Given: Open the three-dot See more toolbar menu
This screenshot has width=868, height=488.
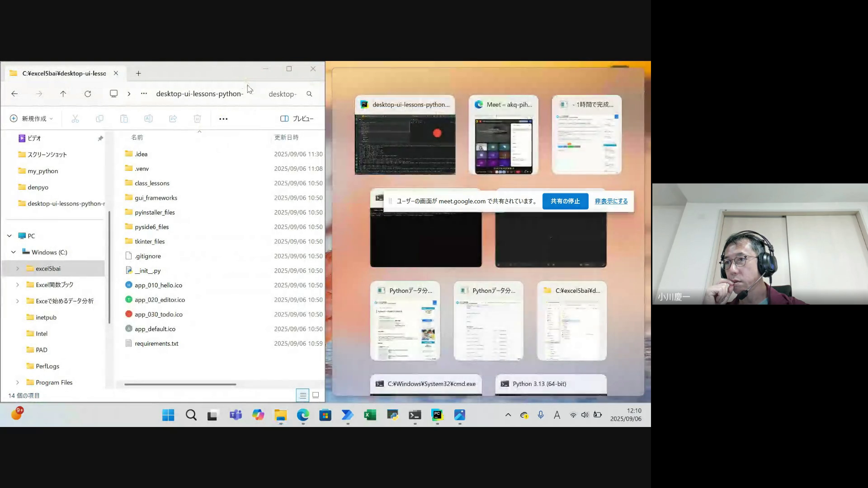Looking at the screenshot, I should coord(223,119).
